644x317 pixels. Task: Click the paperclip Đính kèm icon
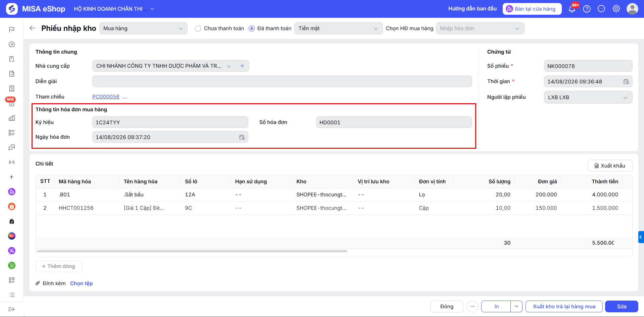click(x=38, y=283)
